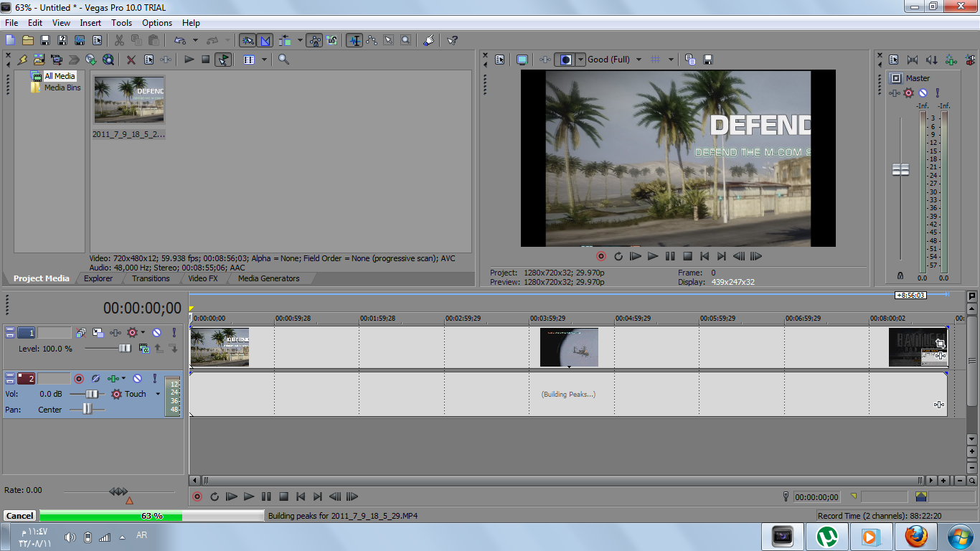The image size is (980, 551).
Task: Toggle Auto Preview in Project Media
Action: [x=223, y=60]
